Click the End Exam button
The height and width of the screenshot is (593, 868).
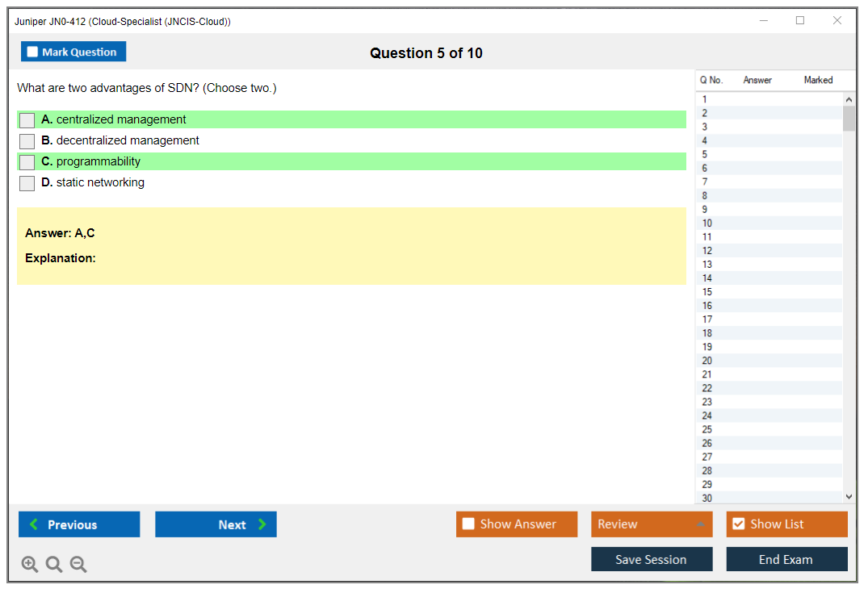coord(786,559)
